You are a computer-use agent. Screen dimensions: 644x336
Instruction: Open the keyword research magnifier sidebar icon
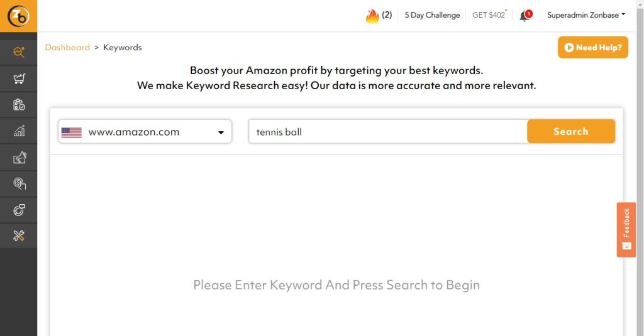point(19,52)
